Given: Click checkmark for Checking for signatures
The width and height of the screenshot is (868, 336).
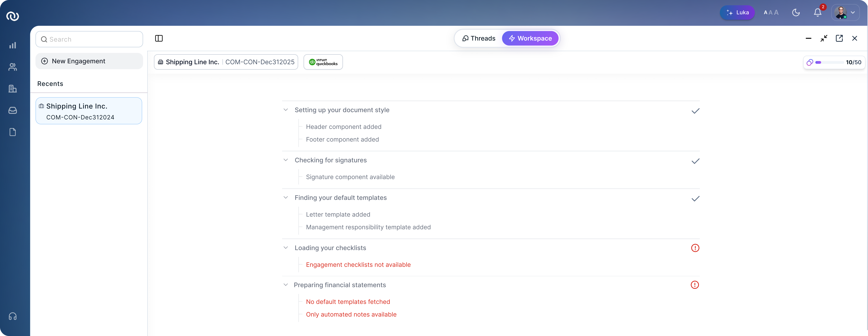Looking at the screenshot, I should click(696, 161).
